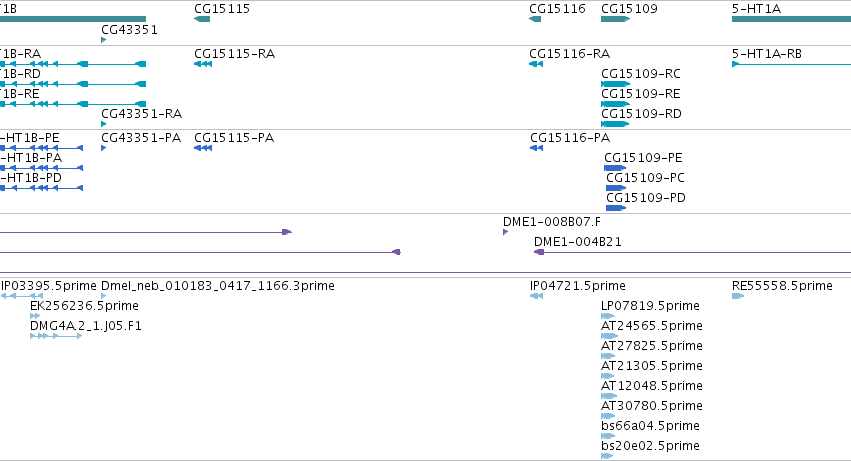Click the CG43351 small gene arrow

104,40
